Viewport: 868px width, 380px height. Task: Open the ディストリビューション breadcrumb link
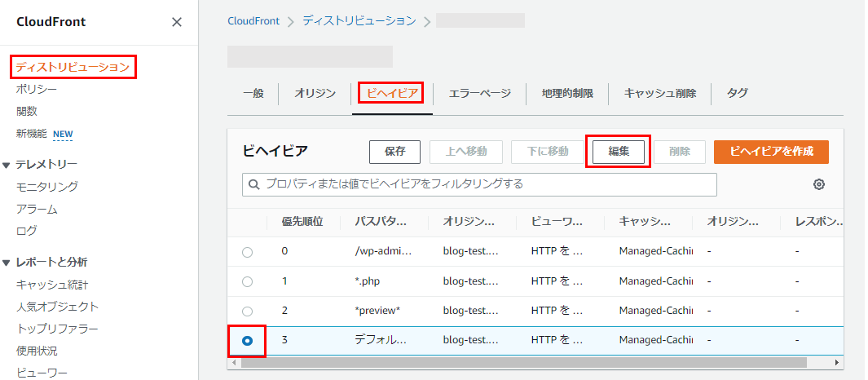coord(359,21)
